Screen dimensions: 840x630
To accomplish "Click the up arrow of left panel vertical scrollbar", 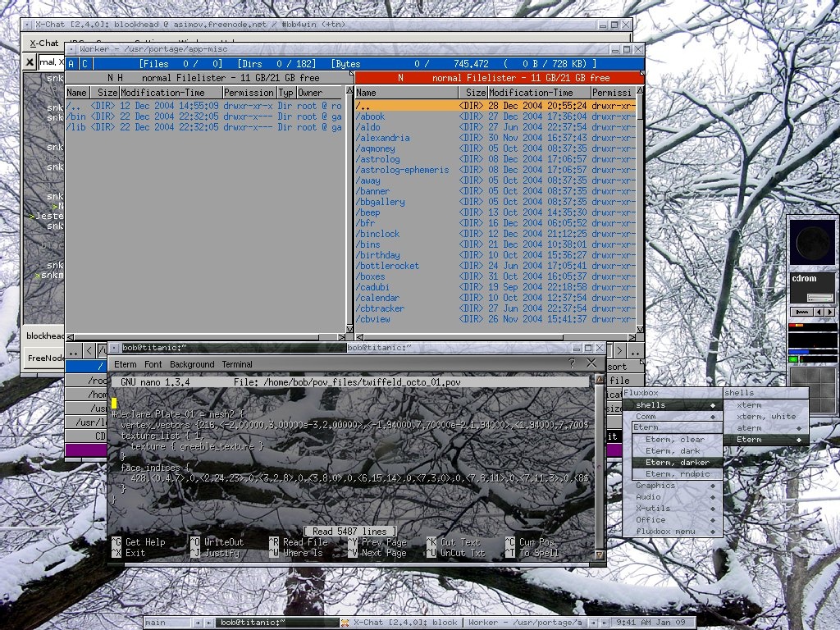I will [x=349, y=90].
